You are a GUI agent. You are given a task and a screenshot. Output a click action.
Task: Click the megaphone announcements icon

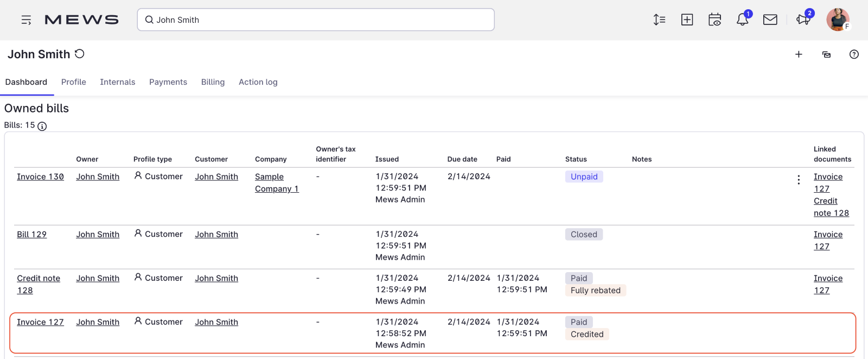(x=803, y=20)
